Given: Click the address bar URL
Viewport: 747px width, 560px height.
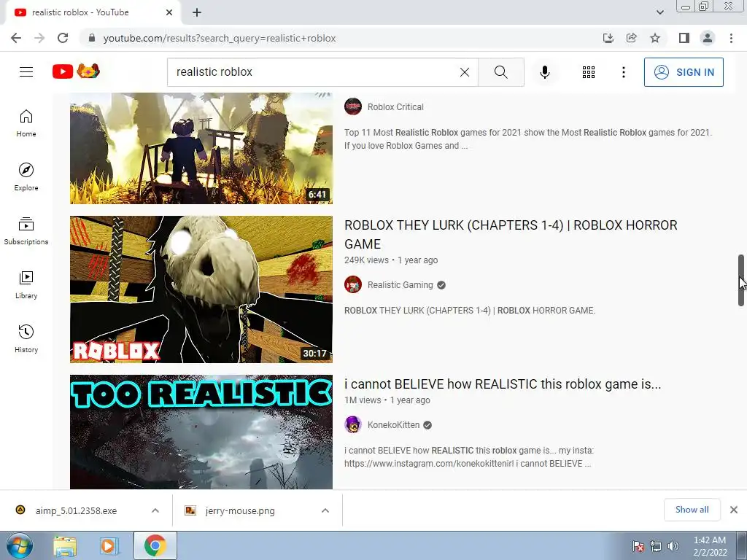Looking at the screenshot, I should coord(220,38).
